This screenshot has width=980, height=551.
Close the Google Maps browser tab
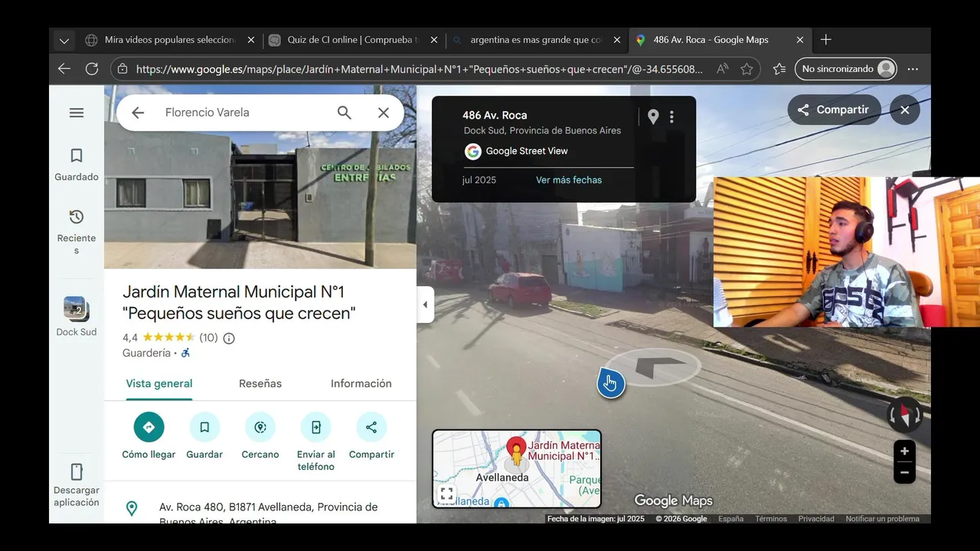800,40
